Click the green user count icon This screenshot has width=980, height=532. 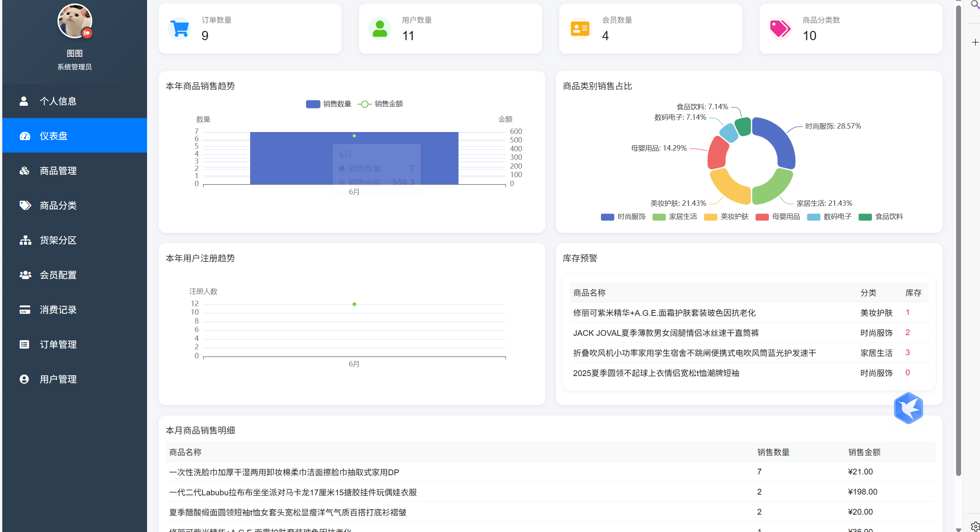coord(380,29)
